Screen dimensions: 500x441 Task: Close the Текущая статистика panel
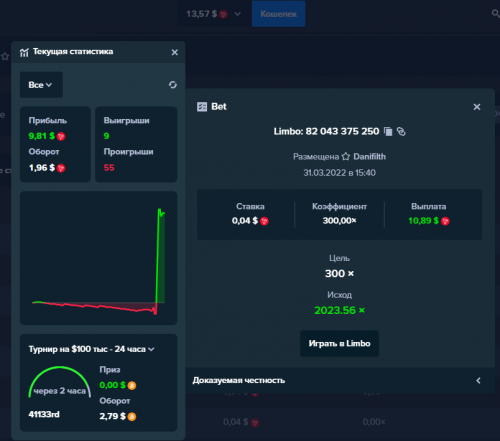pos(175,52)
